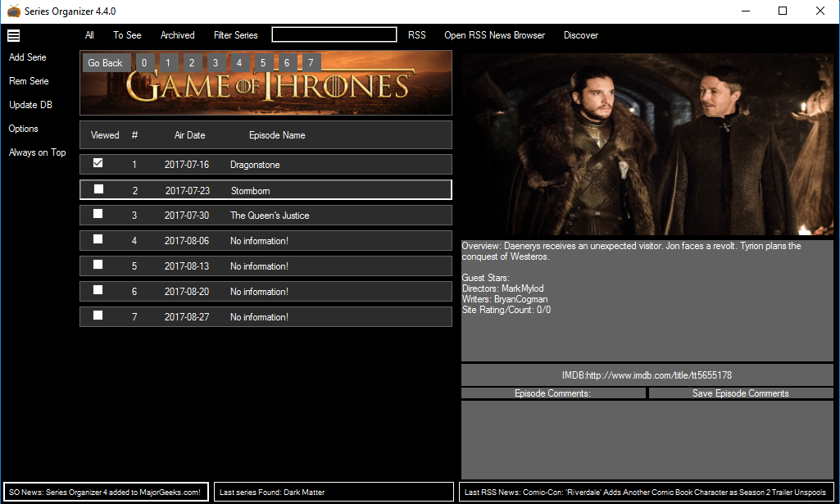Image resolution: width=840 pixels, height=504 pixels.
Task: Show All series
Action: coord(89,35)
